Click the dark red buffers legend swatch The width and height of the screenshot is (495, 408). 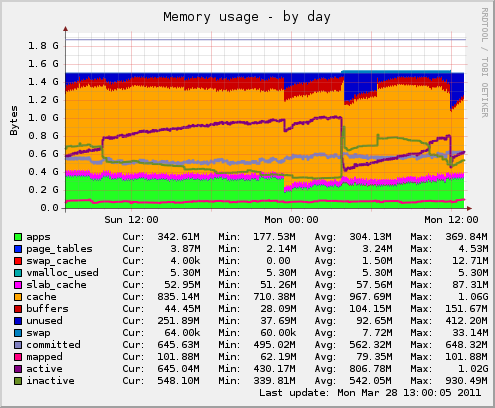click(x=18, y=309)
